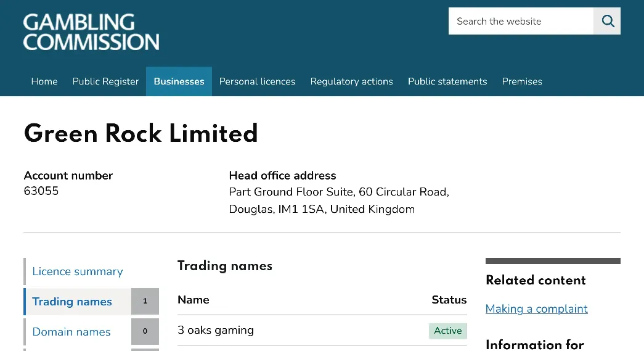Open Regulatory actions in navigation

[351, 81]
